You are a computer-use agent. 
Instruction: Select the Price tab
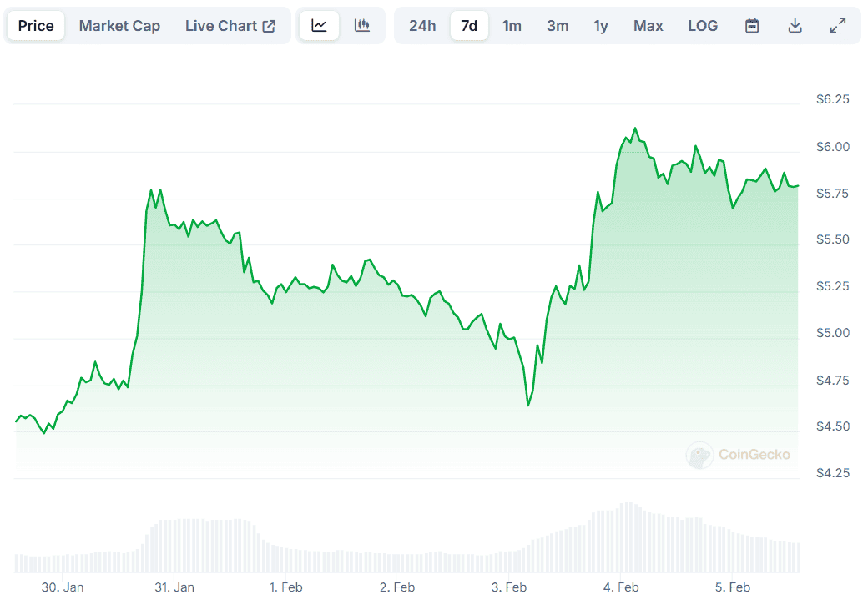point(36,26)
